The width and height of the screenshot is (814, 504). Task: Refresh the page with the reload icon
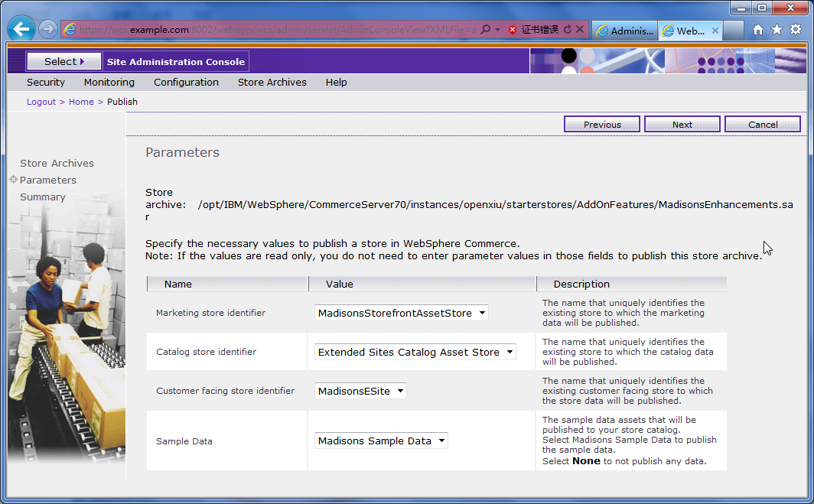(x=568, y=30)
